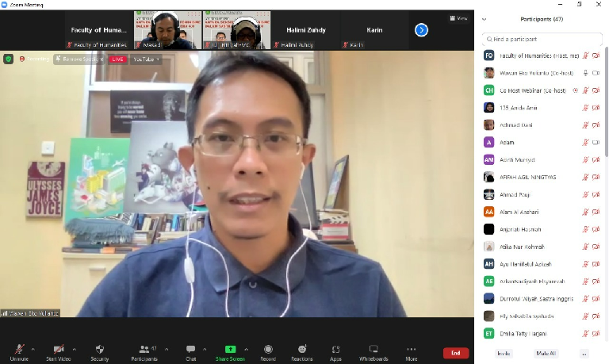This screenshot has width=609, height=364.
Task: Toggle microphone for Wawan Eko Yulianto
Action: pos(585,73)
